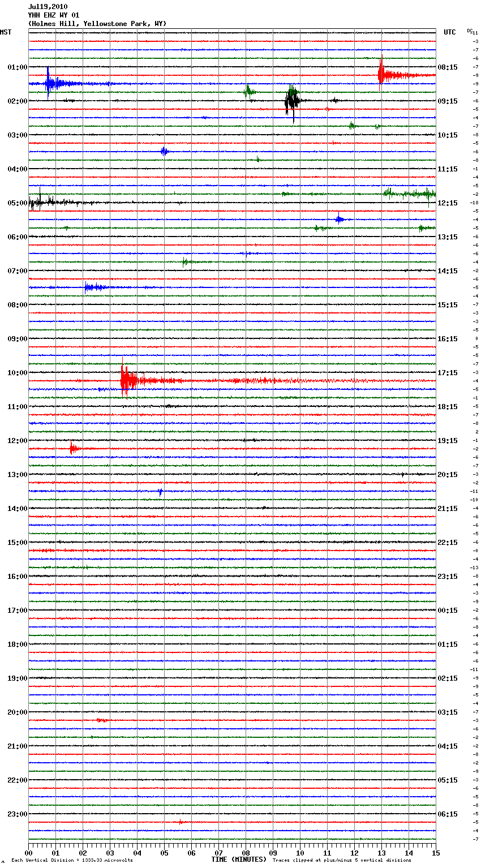
Task: Click the '09:15' UTC time label
Action: click(448, 101)
